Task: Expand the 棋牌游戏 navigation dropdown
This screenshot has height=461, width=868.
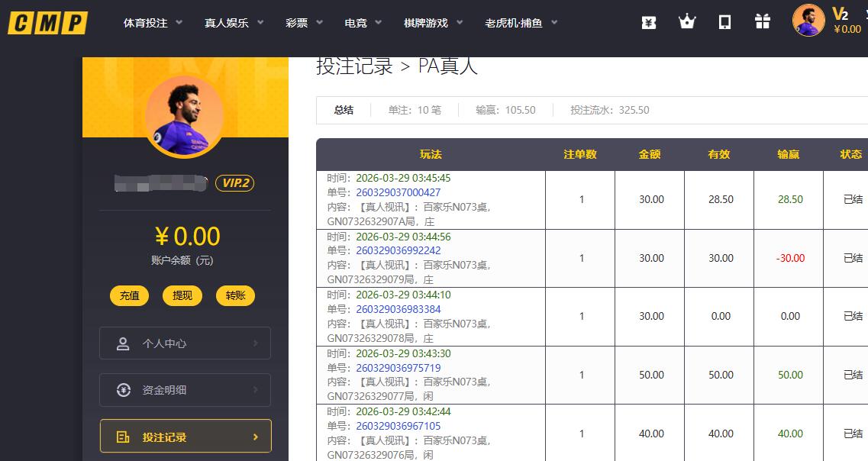Action: pyautogui.click(x=426, y=23)
